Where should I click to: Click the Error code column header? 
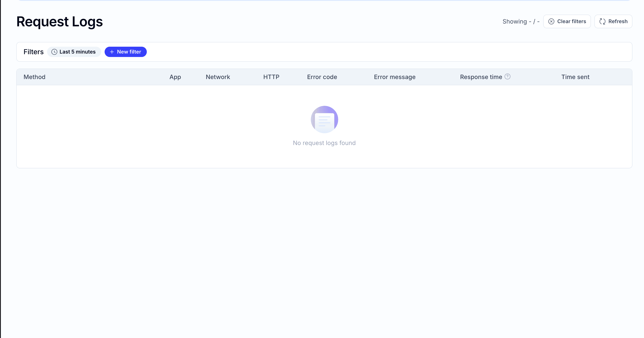(x=322, y=77)
